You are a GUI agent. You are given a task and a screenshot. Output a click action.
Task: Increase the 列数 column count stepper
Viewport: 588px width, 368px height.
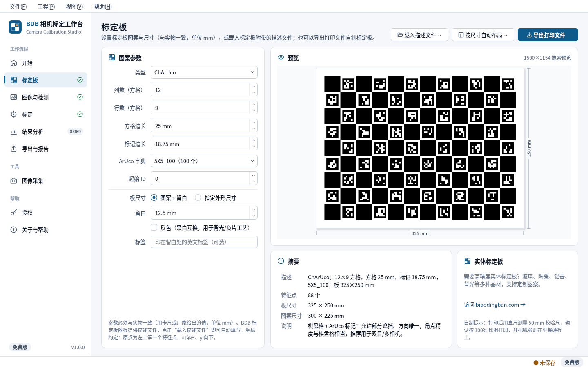254,87
